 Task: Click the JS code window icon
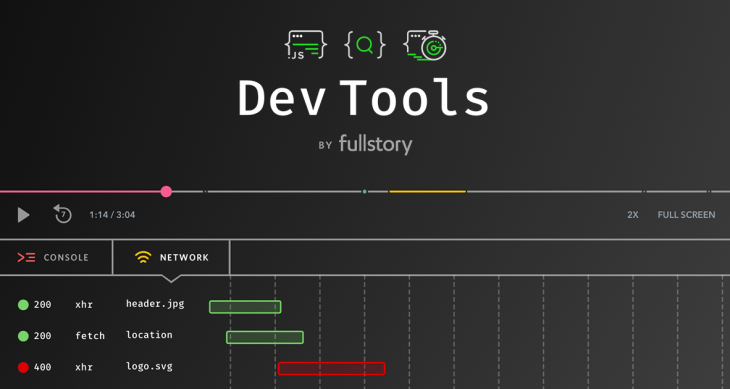tap(305, 45)
